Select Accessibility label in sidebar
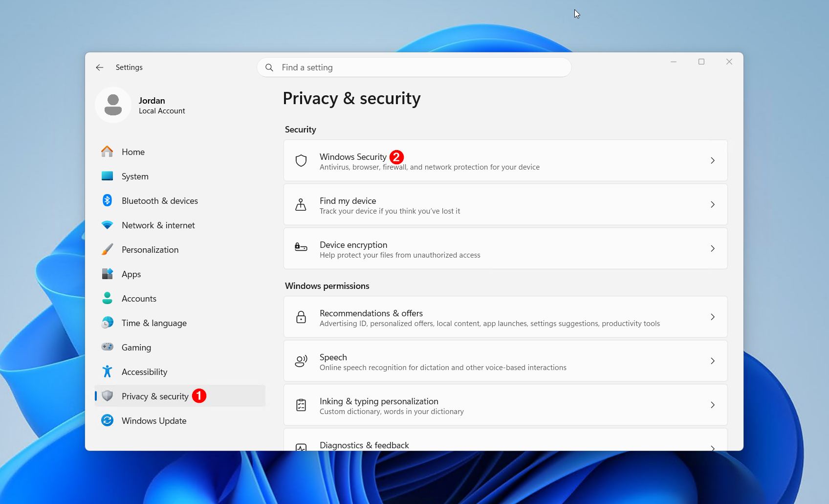829x504 pixels. click(x=144, y=372)
